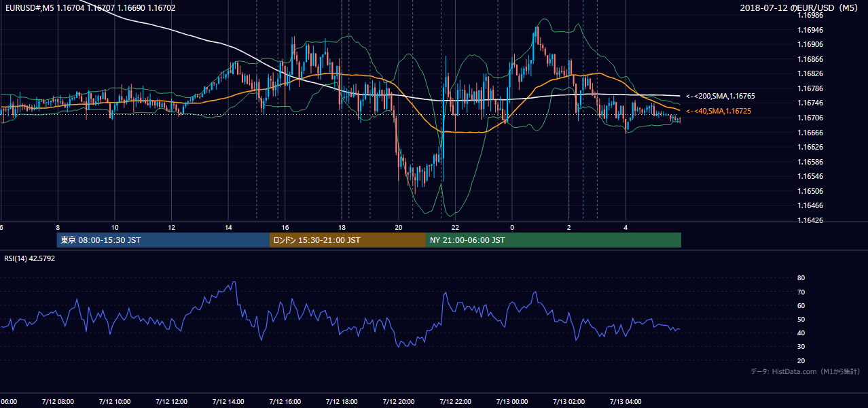Click the 7/12 12:00 time label
This screenshot has height=408, width=868.
171,401
